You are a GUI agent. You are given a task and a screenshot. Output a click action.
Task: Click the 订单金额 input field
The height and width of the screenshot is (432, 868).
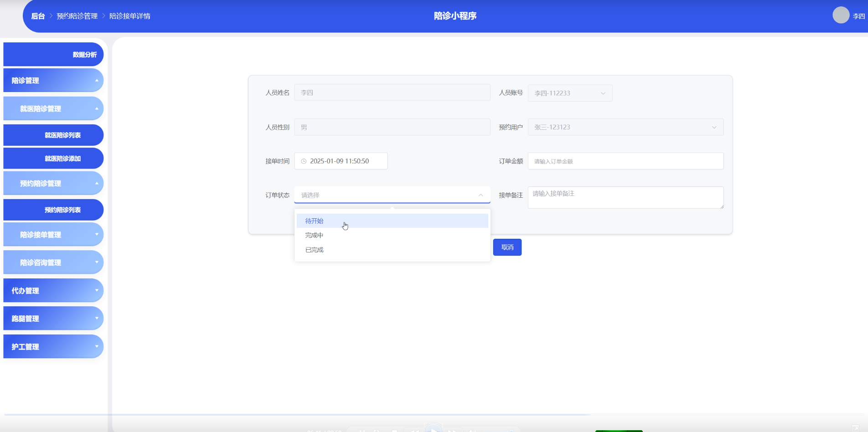point(625,161)
